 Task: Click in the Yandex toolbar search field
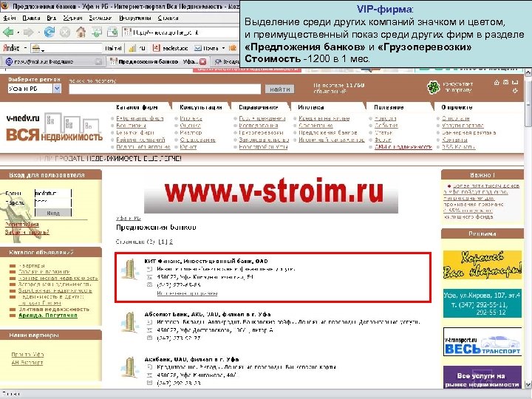click(66, 48)
